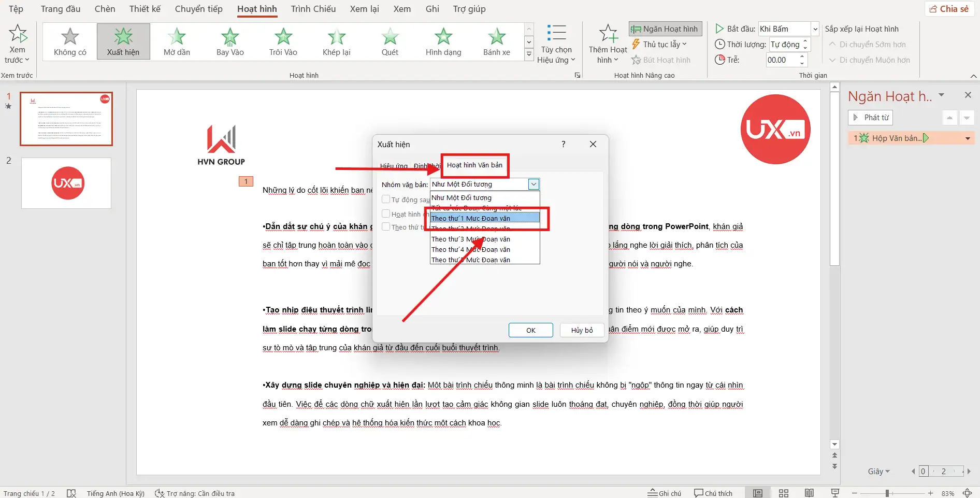Screen dimensions: 980x498
Task: Toggle Ngăn Hoạt hình pane button
Action: pos(665,29)
